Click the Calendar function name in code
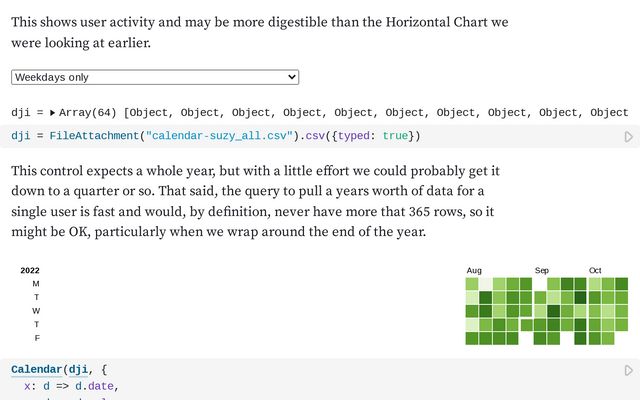 click(39, 369)
